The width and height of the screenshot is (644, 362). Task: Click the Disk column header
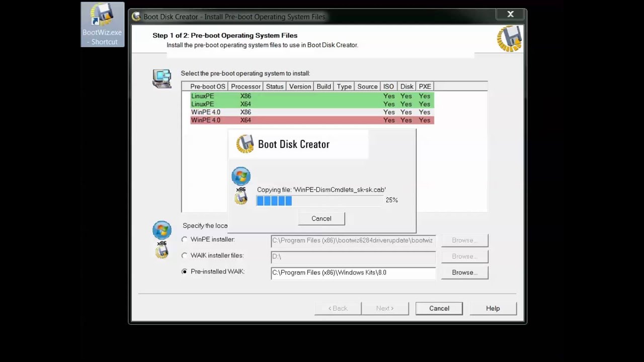[407, 86]
